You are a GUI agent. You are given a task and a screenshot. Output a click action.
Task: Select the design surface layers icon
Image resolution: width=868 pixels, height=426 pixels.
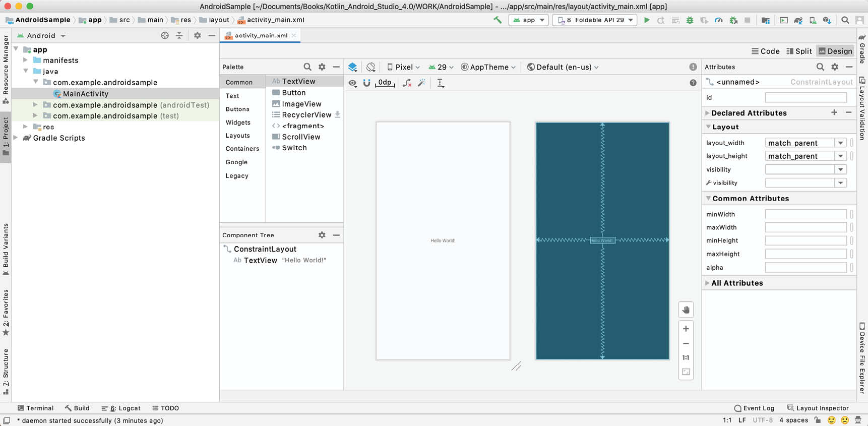(x=353, y=67)
